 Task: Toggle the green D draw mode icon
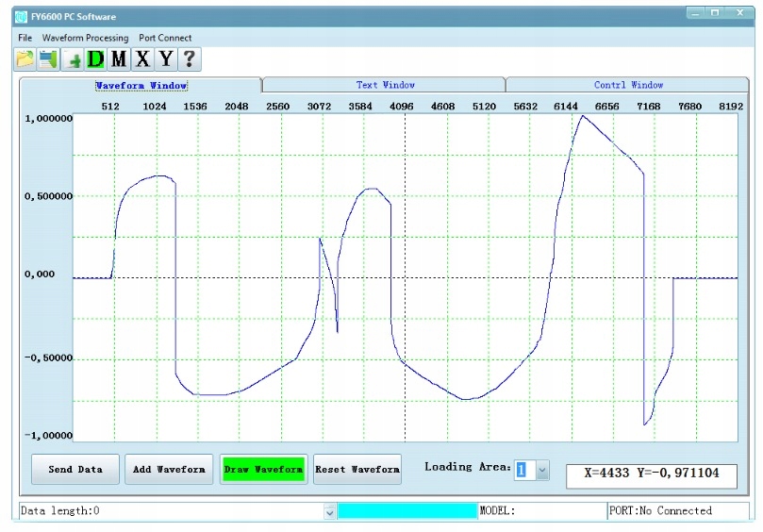[x=95, y=59]
